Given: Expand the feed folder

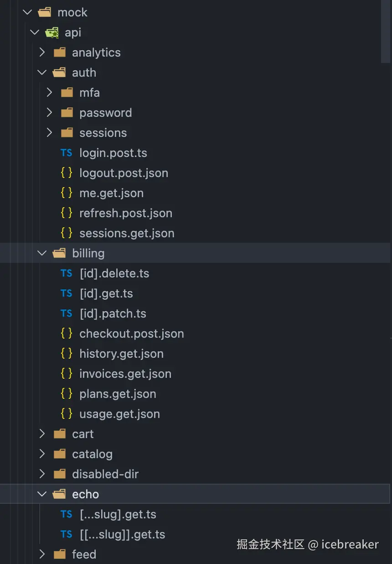Looking at the screenshot, I should pos(41,554).
